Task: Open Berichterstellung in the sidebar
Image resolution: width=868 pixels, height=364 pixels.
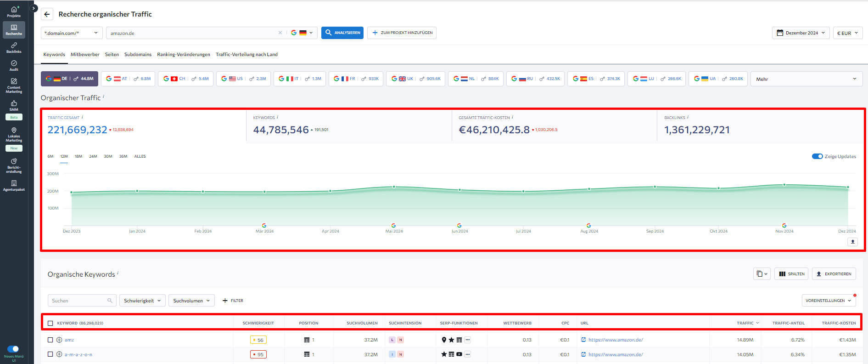Action: tap(14, 166)
